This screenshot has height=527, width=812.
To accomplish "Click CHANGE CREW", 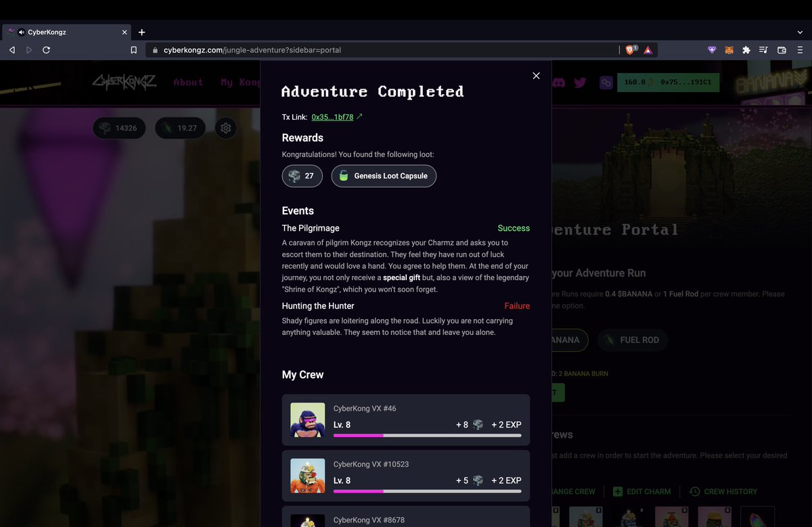I will click(x=574, y=492).
